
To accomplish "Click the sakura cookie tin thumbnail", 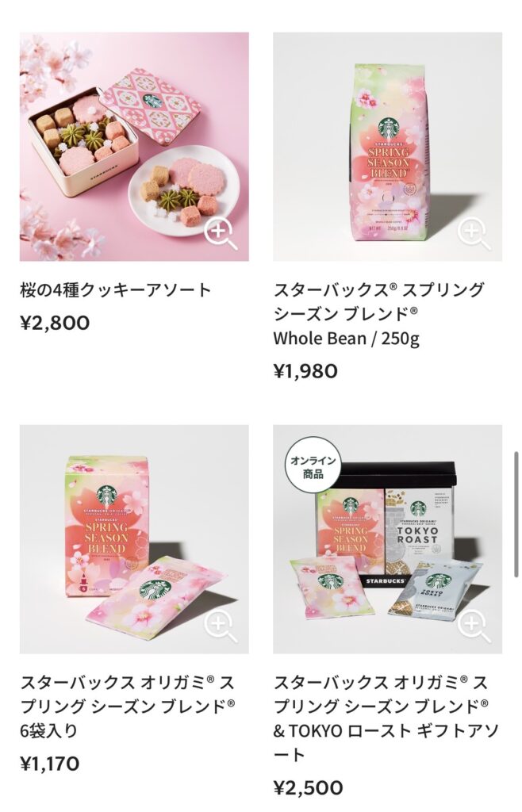I will tap(134, 147).
